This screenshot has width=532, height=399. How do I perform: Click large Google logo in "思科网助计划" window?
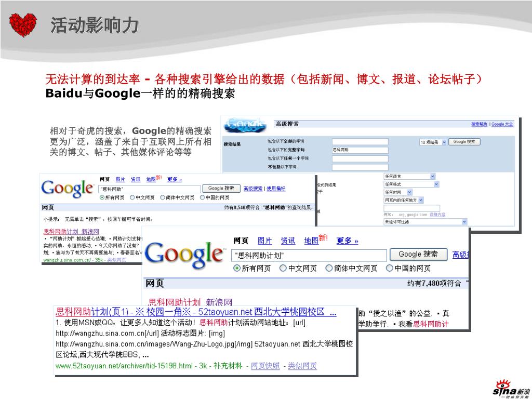(x=184, y=255)
